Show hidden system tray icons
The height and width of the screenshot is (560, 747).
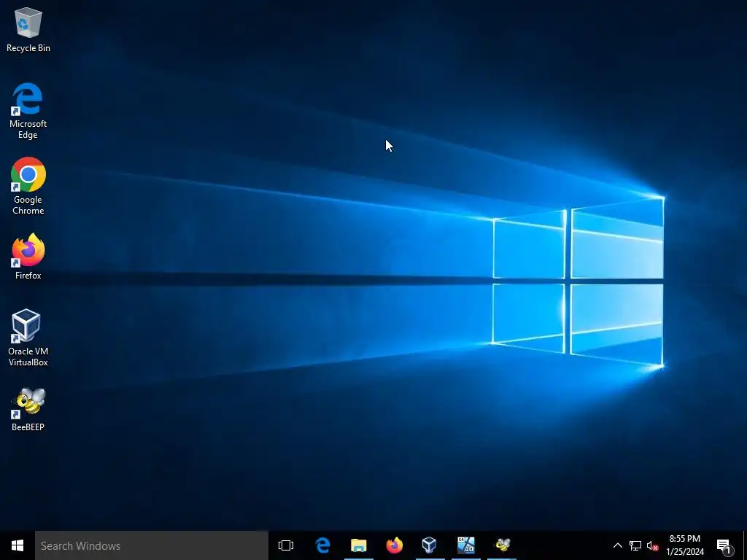(x=617, y=545)
